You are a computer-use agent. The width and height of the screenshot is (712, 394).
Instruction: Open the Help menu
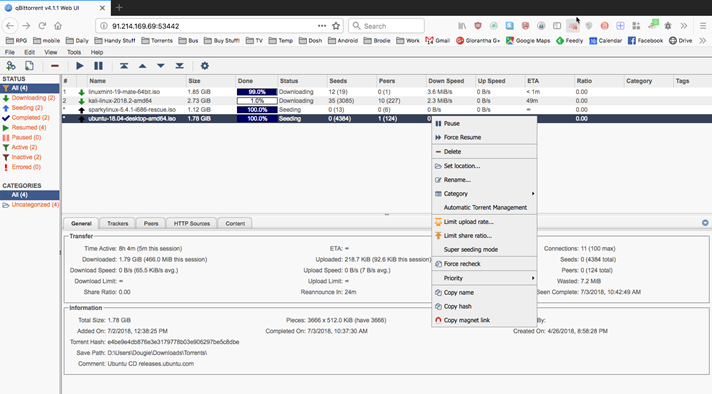[x=97, y=52]
